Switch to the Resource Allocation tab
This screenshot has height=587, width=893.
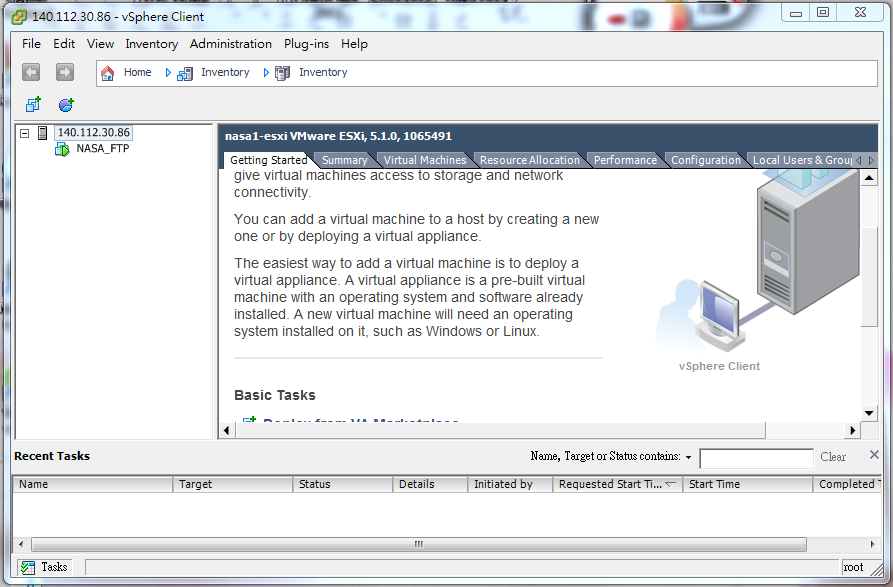(530, 161)
